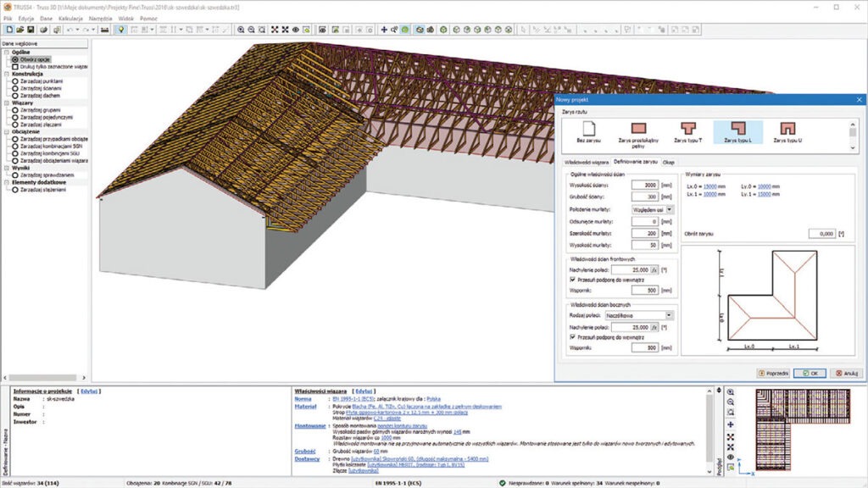Open the Plik menu
The image size is (868, 488).
[x=8, y=19]
